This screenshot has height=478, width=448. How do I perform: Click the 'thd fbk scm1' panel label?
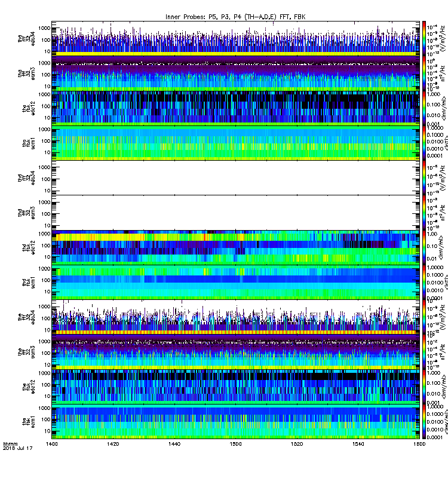(29, 283)
